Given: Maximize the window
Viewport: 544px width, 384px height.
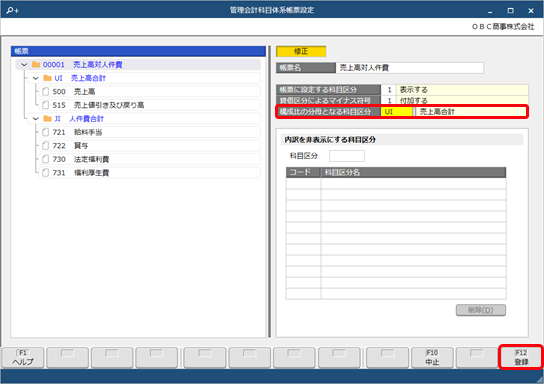Looking at the screenshot, I should (x=510, y=11).
